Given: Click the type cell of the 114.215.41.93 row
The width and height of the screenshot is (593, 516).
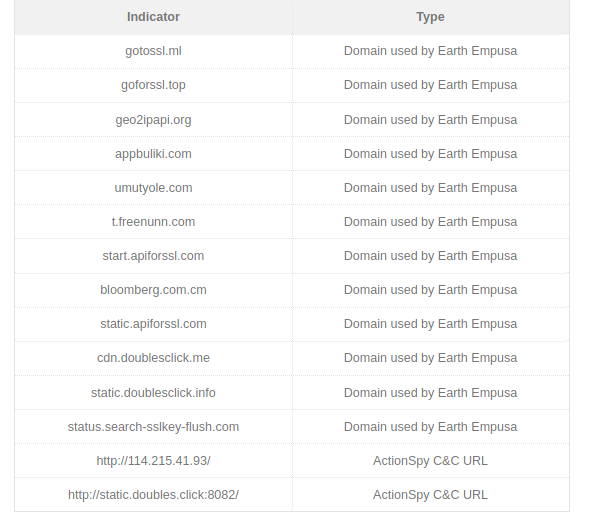Looking at the screenshot, I should (430, 461).
